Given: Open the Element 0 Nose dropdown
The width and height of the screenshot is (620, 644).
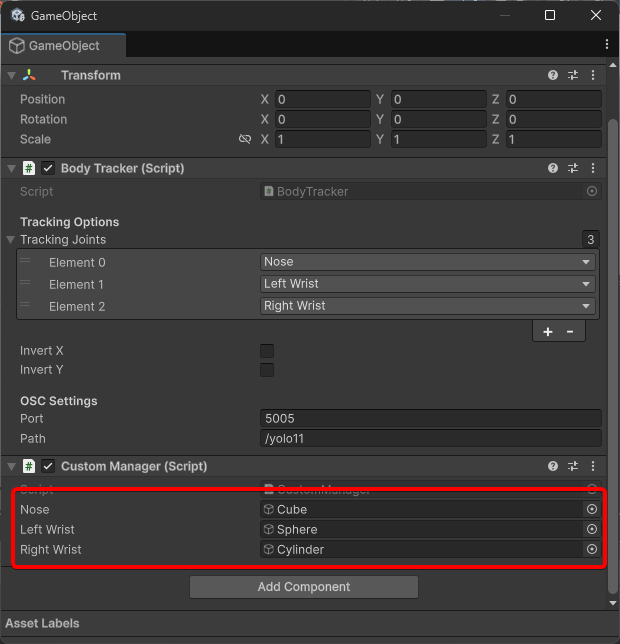Looking at the screenshot, I should coord(427,262).
